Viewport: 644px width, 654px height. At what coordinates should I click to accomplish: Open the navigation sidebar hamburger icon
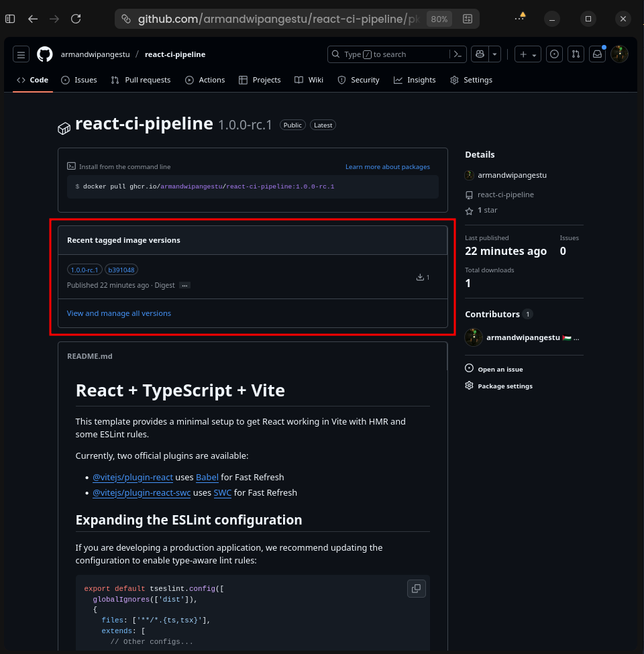[x=21, y=54]
